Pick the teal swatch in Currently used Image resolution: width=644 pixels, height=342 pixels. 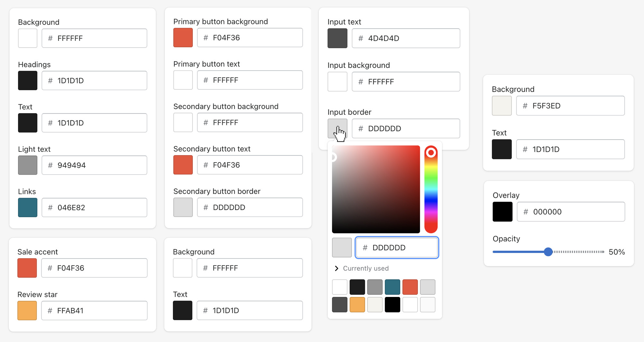[x=393, y=287]
